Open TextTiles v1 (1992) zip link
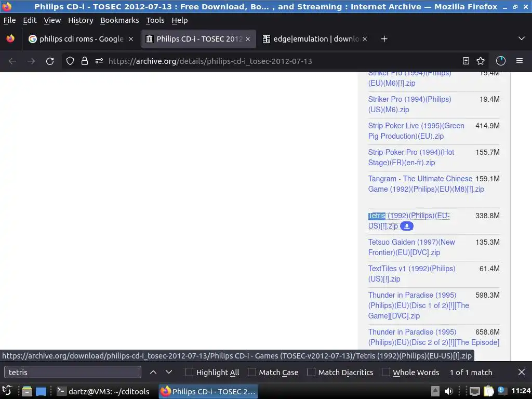 (411, 274)
